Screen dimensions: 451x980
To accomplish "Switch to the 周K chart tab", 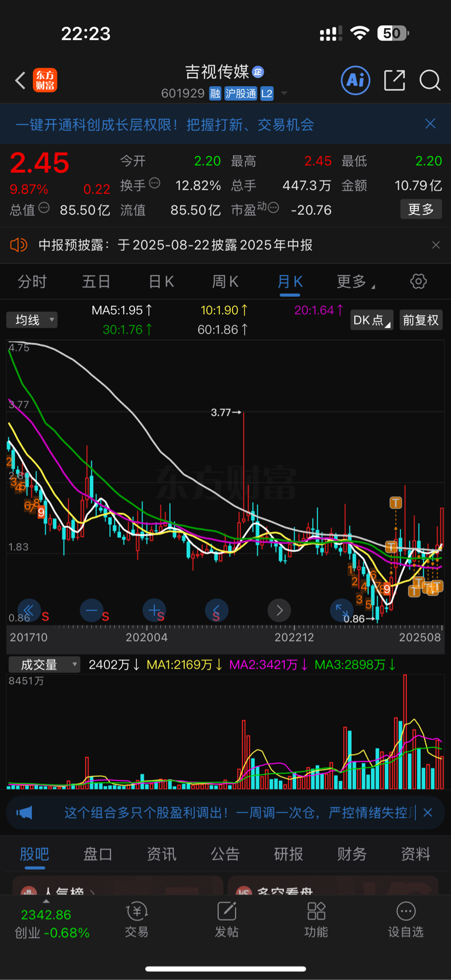I will pos(225,282).
